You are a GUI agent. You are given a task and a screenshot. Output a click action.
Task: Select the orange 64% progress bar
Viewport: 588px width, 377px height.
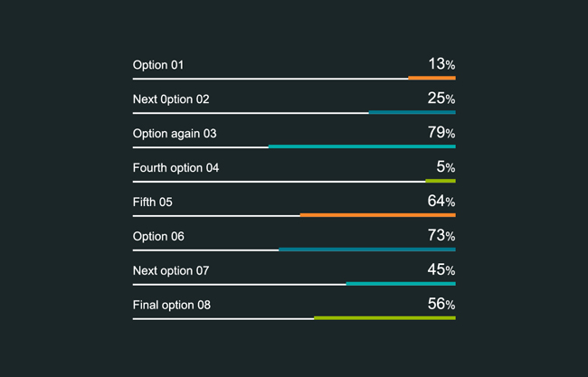377,215
